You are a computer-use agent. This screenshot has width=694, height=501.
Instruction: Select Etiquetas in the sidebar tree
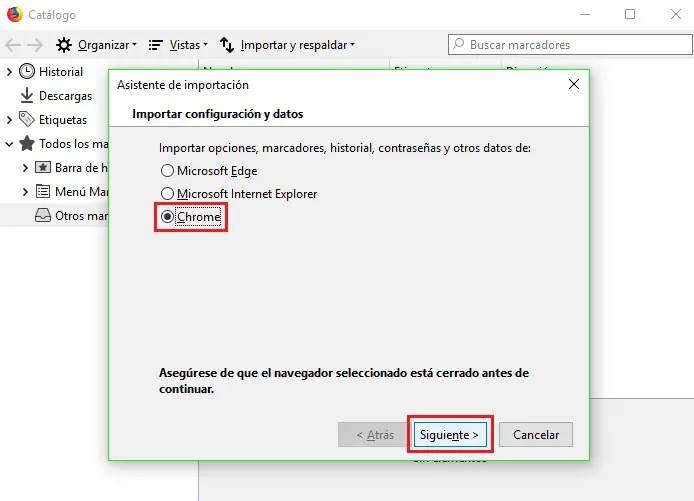63,119
